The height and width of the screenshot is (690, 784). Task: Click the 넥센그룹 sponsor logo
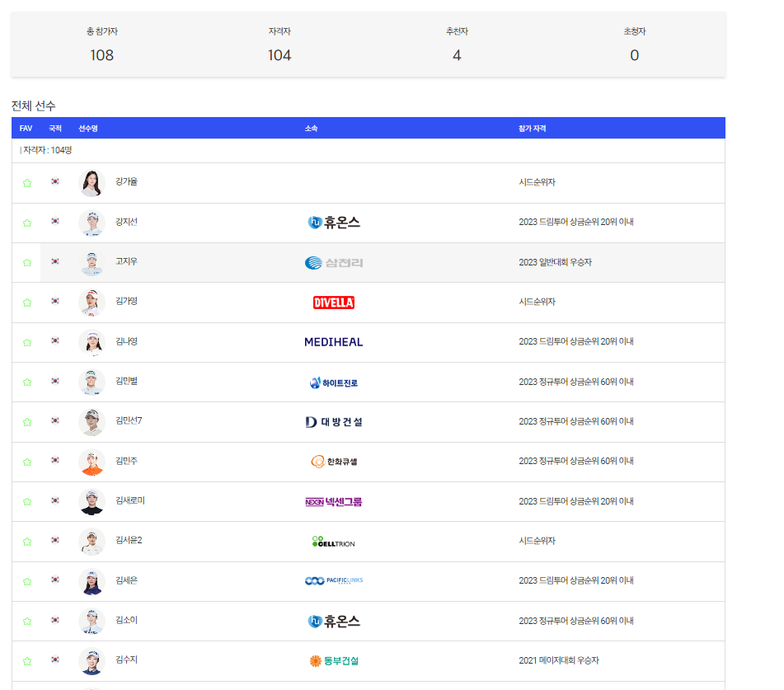(x=334, y=501)
